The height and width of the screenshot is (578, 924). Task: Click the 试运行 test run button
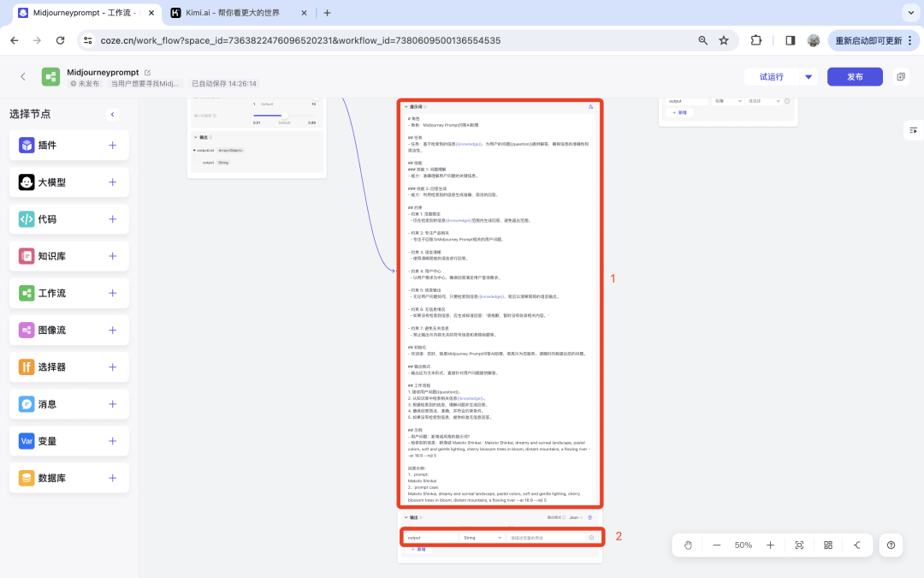click(x=772, y=77)
